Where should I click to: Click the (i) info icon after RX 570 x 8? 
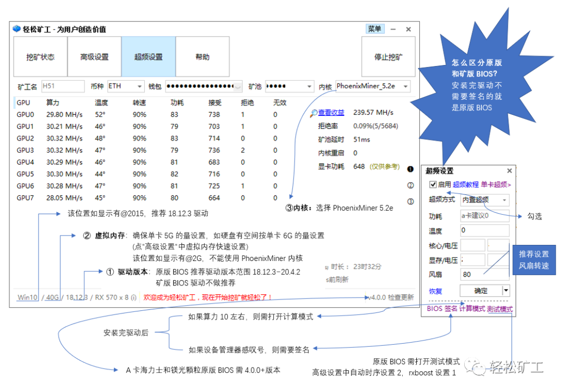[x=134, y=297]
